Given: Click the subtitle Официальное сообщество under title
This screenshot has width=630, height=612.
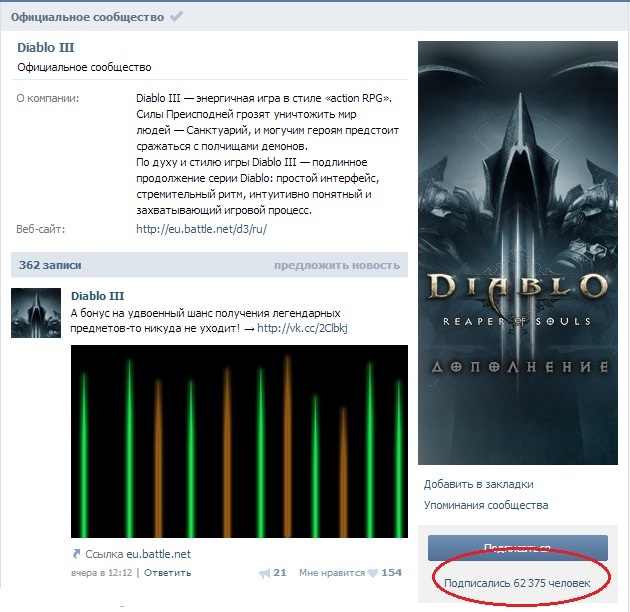Looking at the screenshot, I should point(84,67).
